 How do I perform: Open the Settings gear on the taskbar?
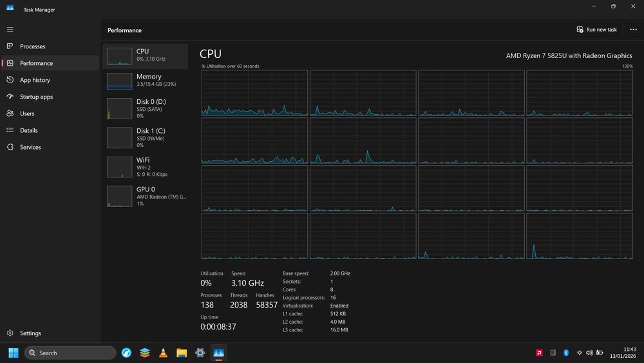click(200, 353)
